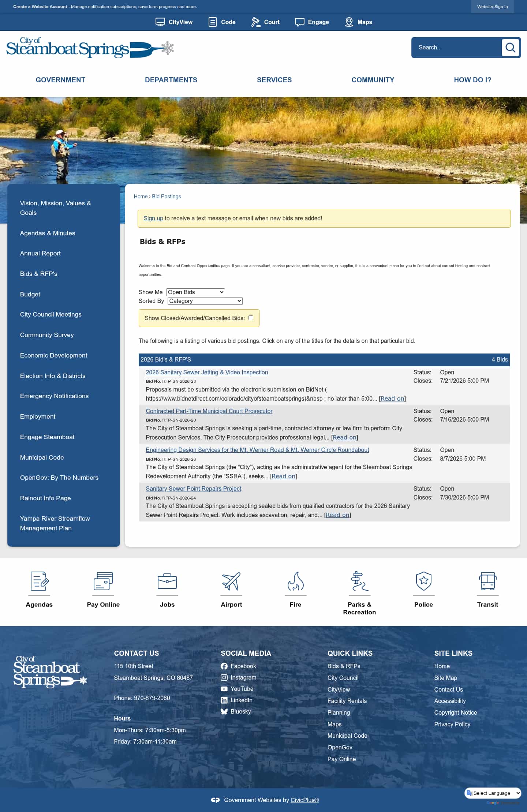The width and height of the screenshot is (527, 812).
Task: Select Yampa River Streamflow Management Plan
Action: point(55,523)
